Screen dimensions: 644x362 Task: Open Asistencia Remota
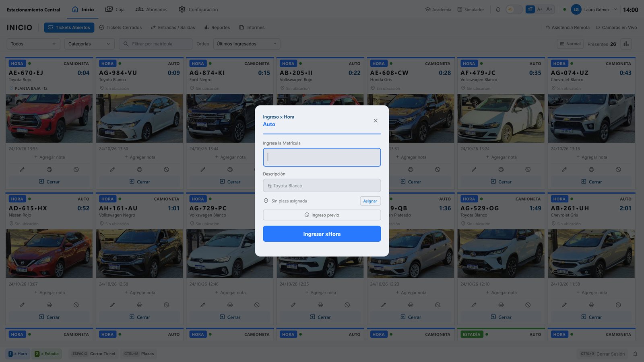568,27
